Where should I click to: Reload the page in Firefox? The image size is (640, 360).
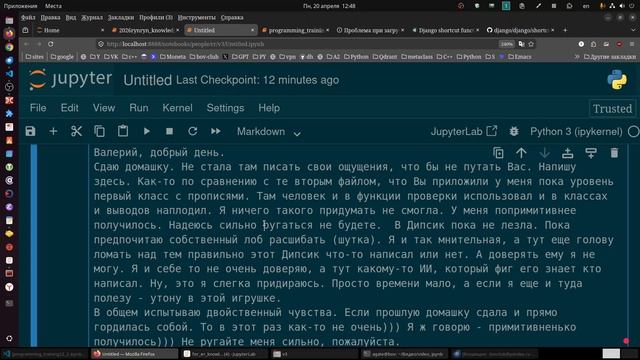click(51, 44)
